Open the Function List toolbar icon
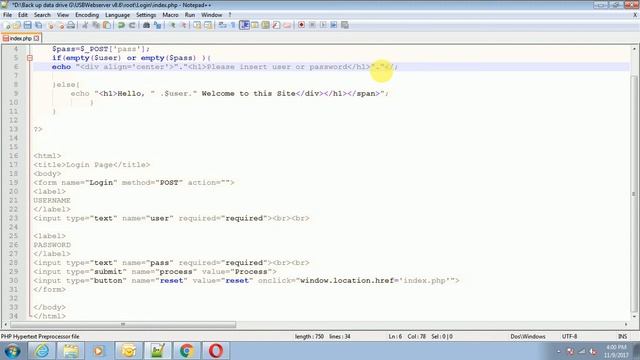Screen dimensions: 640x360 pos(276,25)
